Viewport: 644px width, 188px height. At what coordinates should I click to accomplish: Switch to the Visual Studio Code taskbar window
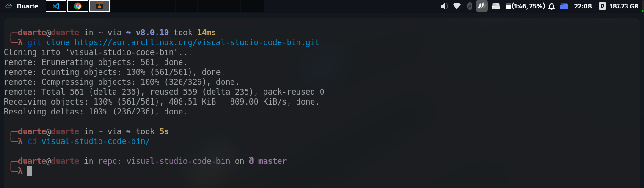56,6
